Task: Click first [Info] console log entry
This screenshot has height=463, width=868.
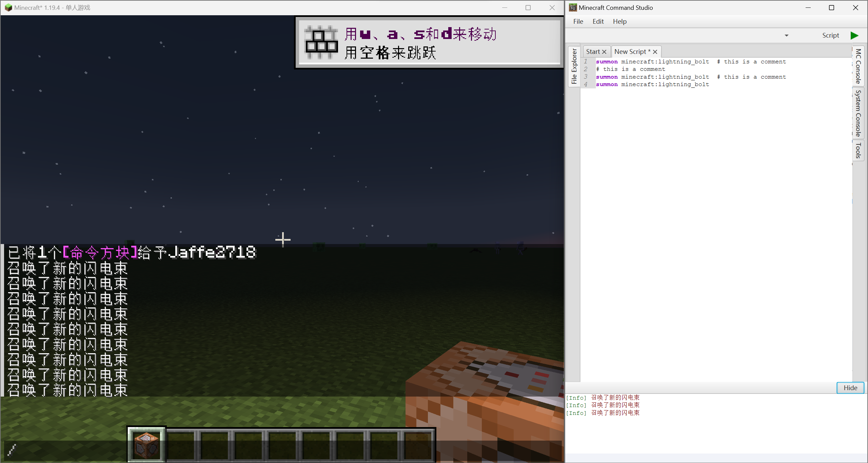Action: point(603,398)
